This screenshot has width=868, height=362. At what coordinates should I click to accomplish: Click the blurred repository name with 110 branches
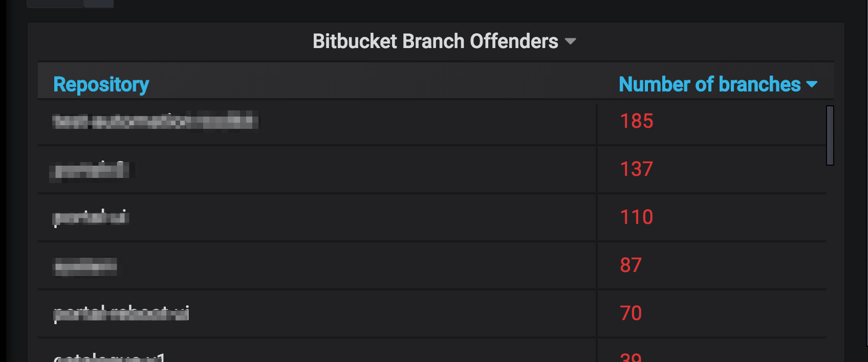91,217
